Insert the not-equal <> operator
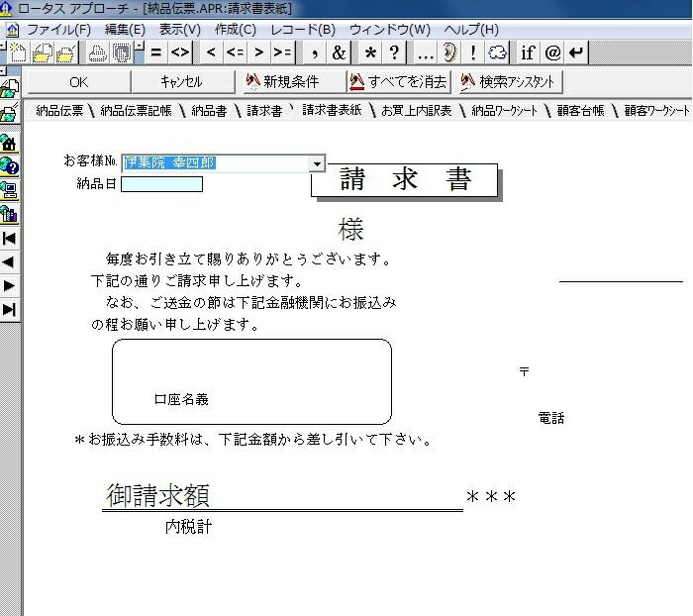 point(180,52)
